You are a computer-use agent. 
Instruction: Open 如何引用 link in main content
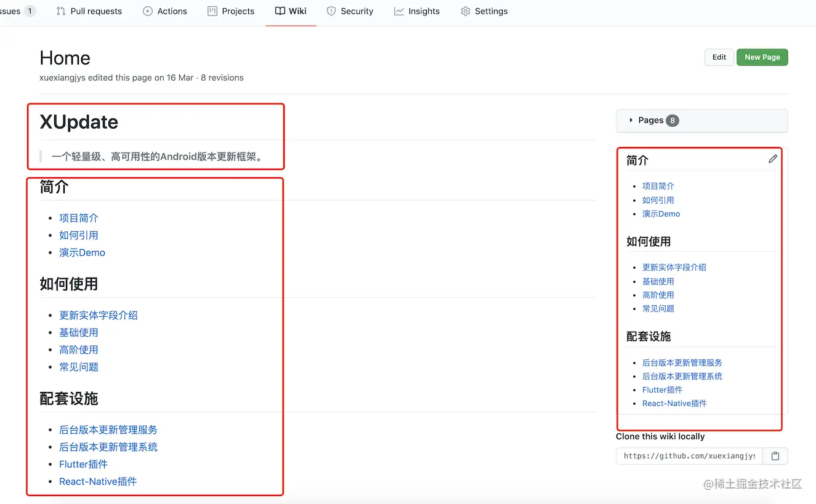pyautogui.click(x=79, y=235)
